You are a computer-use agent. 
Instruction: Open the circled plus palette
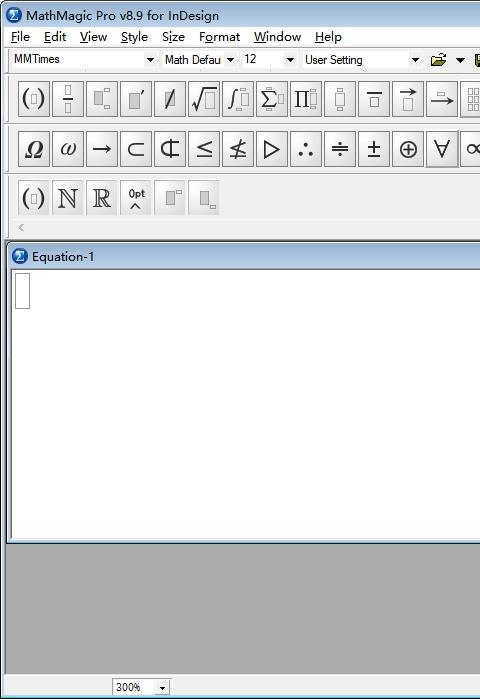pos(408,149)
